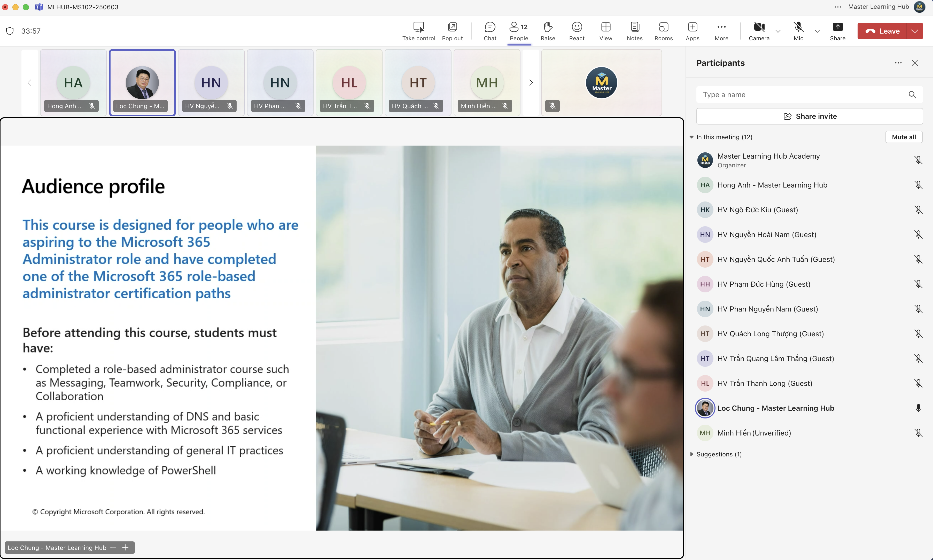Show next participants in the video strip
Viewport: 933px width, 560px height.
coord(531,83)
